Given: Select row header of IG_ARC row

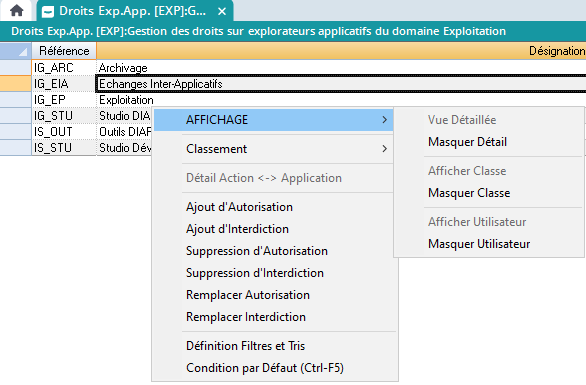Looking at the screenshot, I should (16, 68).
